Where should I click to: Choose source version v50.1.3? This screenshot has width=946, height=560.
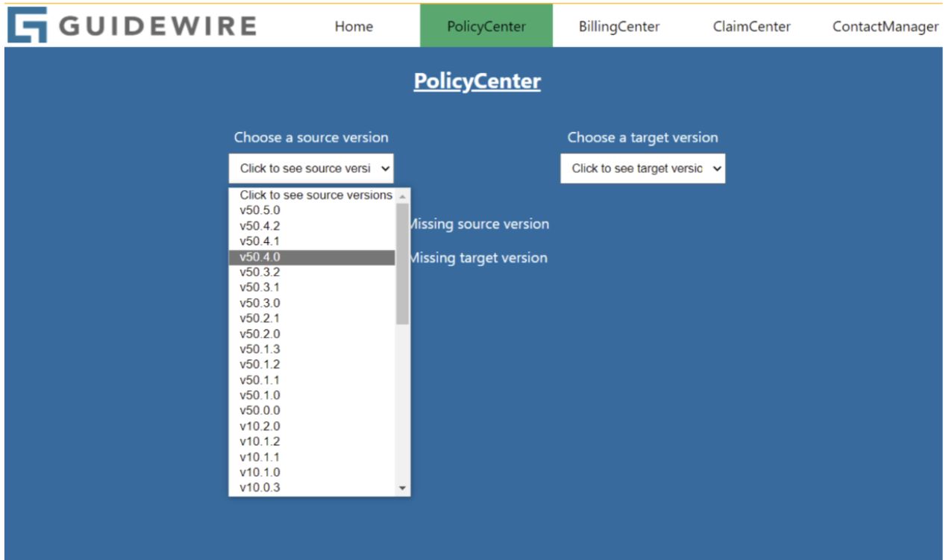pyautogui.click(x=313, y=349)
